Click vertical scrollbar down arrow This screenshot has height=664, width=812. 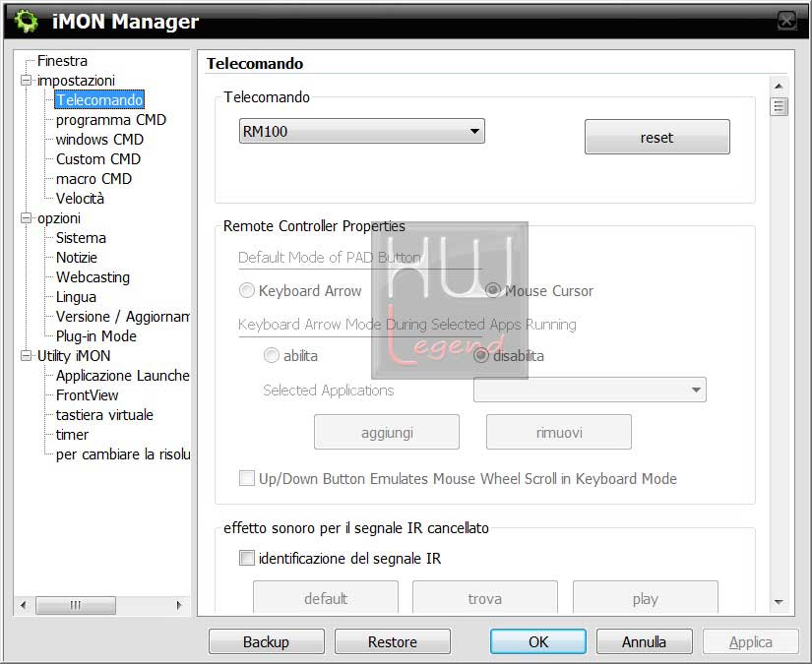click(x=779, y=602)
